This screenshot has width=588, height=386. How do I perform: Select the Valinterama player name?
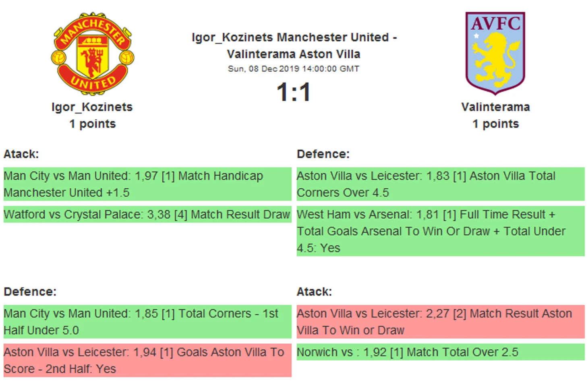click(x=495, y=107)
